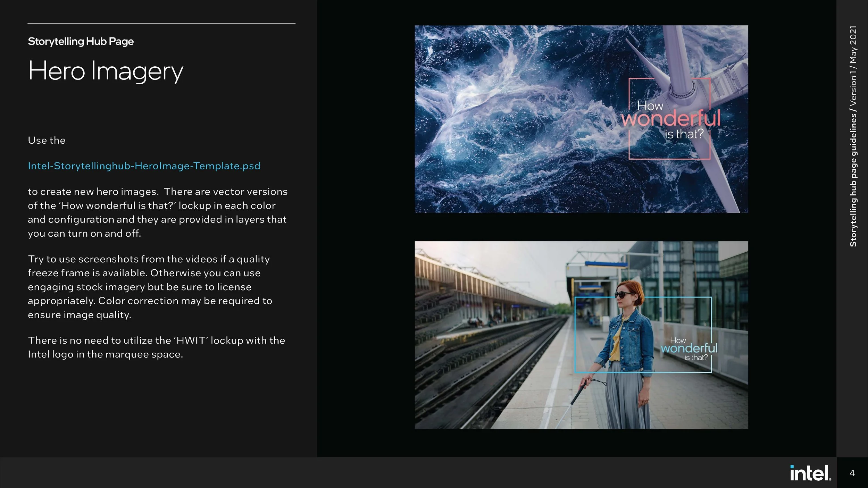Open the Intel-Storytellinghub-HeroImage-Template.psd link

[x=144, y=166]
